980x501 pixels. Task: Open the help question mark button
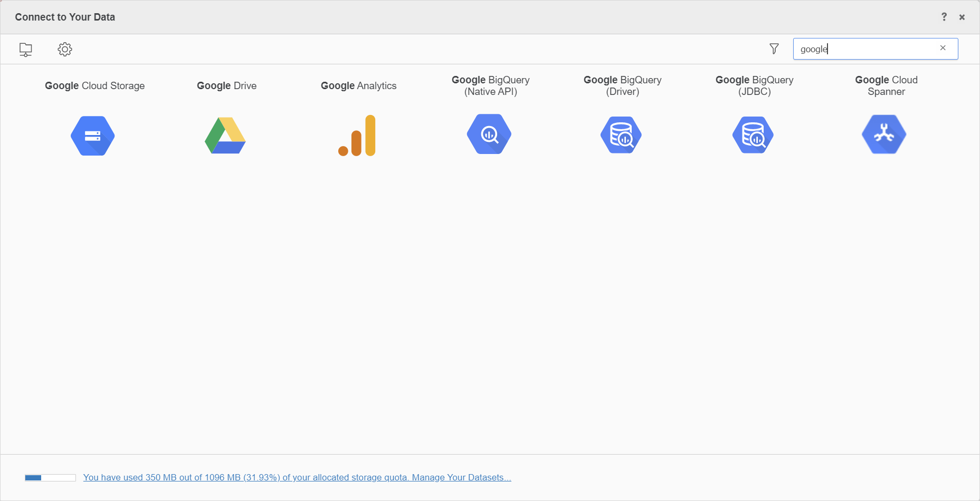pos(944,17)
